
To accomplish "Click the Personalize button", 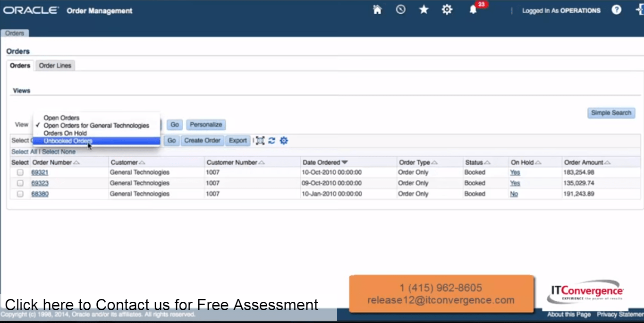I will [x=206, y=125].
